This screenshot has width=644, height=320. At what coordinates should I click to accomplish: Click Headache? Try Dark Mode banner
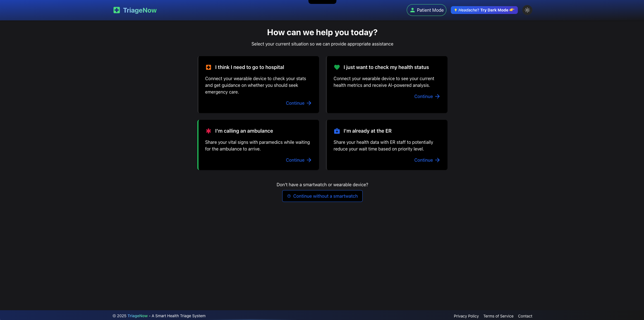click(x=484, y=10)
